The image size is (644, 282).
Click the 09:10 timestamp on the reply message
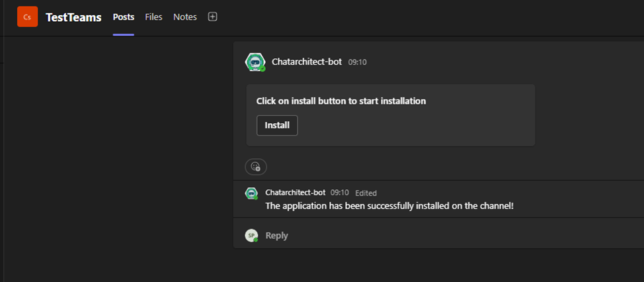coord(340,193)
